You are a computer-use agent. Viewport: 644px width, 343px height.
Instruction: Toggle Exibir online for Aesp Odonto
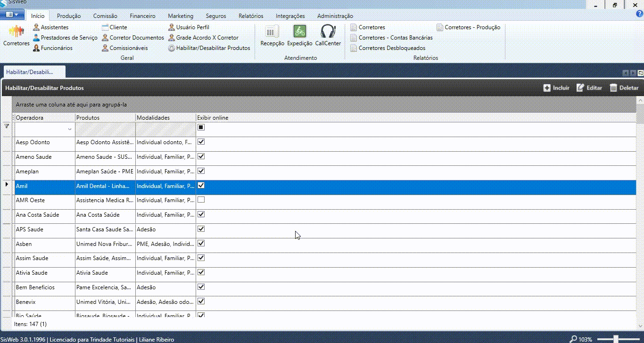pyautogui.click(x=201, y=142)
